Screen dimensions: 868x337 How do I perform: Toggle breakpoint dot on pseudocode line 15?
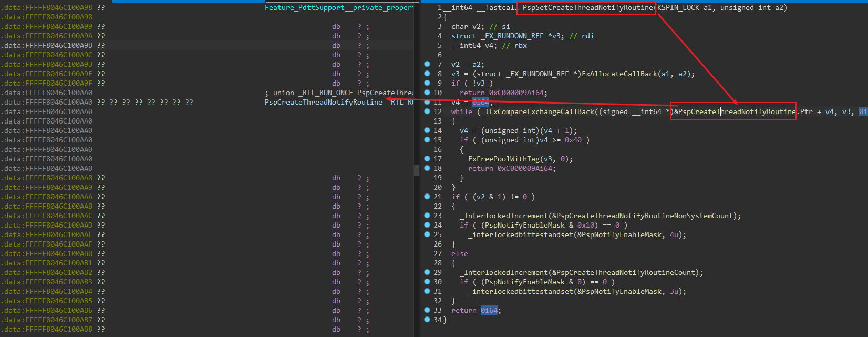(x=427, y=139)
